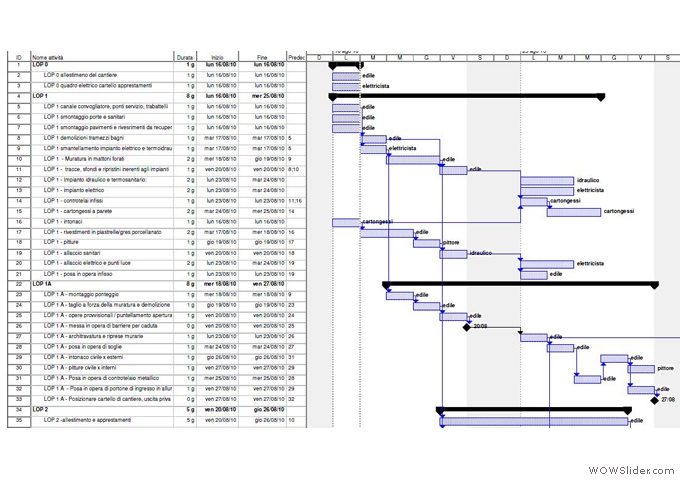The image size is (680, 480).
Task: Click the row ID cell numbered 12
Action: point(19,180)
